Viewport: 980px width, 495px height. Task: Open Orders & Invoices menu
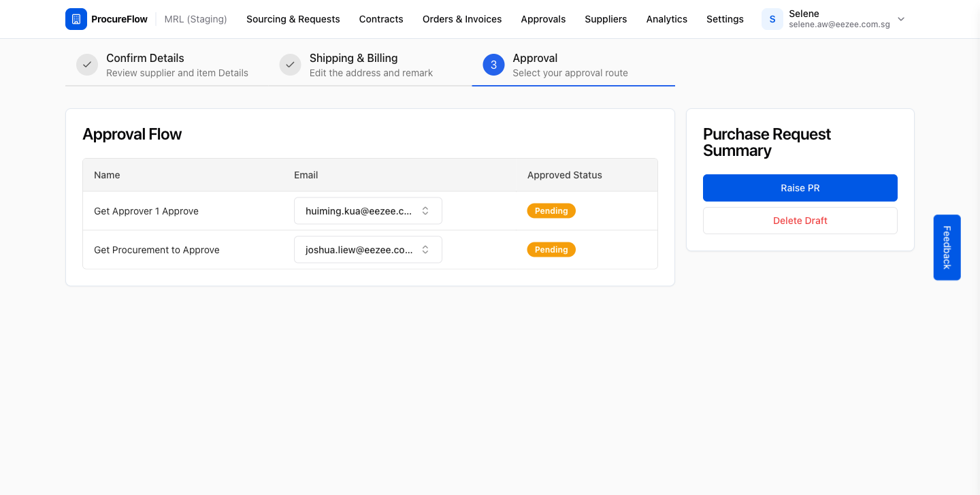462,19
